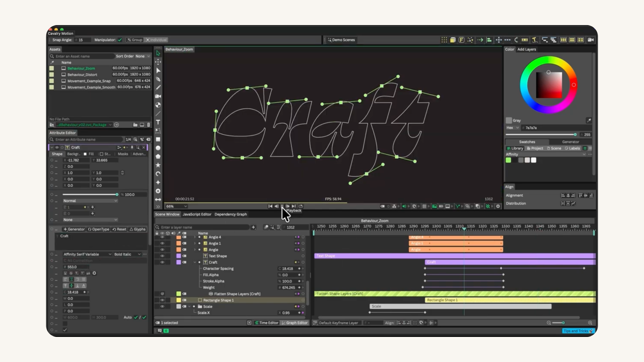Select the Pencil tool in the toolbar

coord(158,87)
